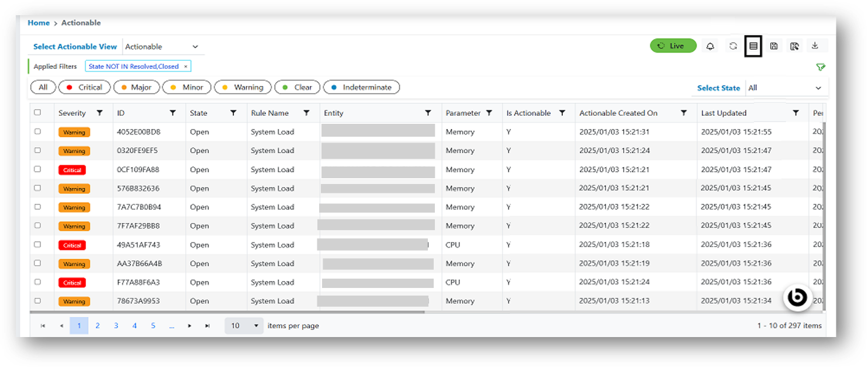Remove the State NOT IN Resolved,Closed filter
Screen dimensions: 868x368
[x=186, y=67]
